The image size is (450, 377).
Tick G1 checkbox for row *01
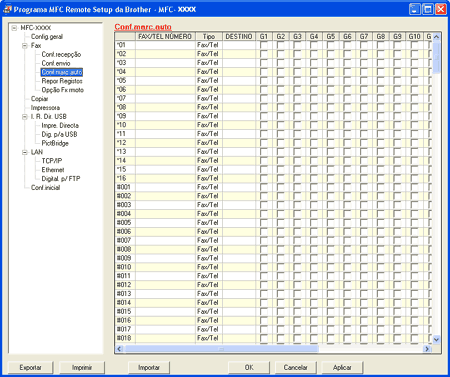tap(264, 45)
